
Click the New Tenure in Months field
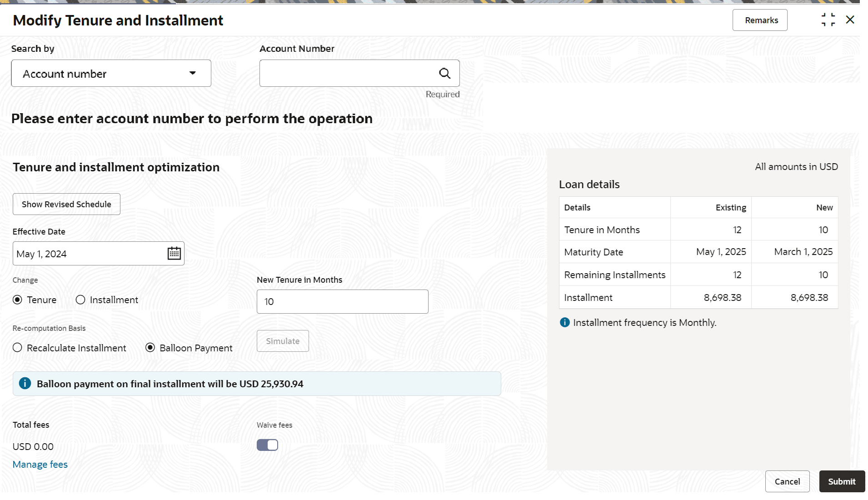(x=342, y=301)
